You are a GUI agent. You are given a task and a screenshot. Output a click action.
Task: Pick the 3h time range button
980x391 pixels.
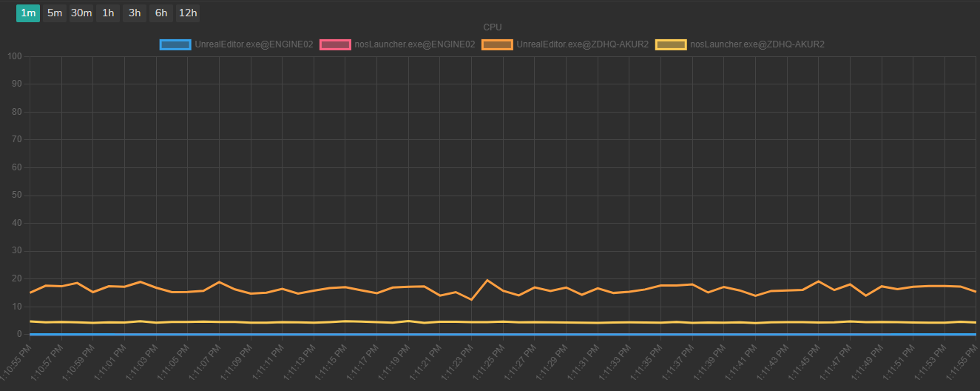coord(135,13)
